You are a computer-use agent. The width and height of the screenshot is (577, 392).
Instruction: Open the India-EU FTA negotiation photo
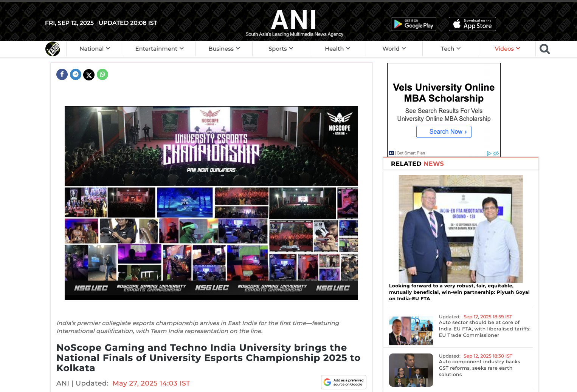point(461,229)
